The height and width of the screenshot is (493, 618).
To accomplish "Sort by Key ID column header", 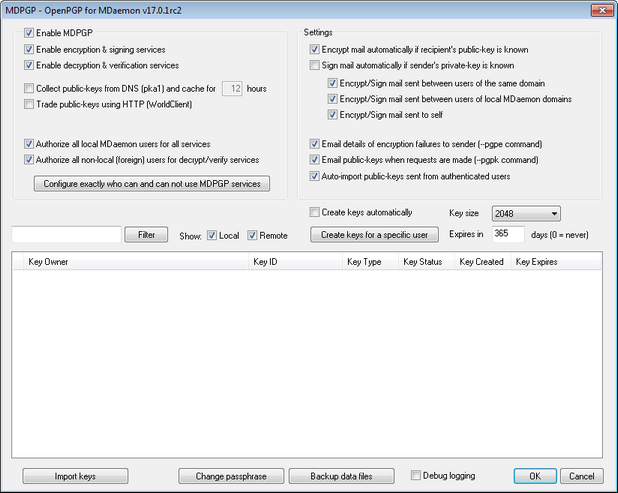I will (295, 262).
